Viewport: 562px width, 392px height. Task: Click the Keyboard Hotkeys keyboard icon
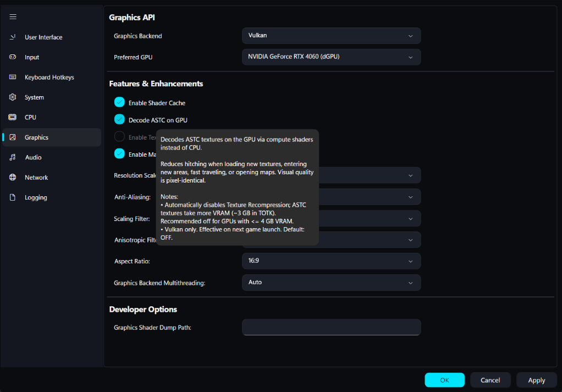[13, 77]
